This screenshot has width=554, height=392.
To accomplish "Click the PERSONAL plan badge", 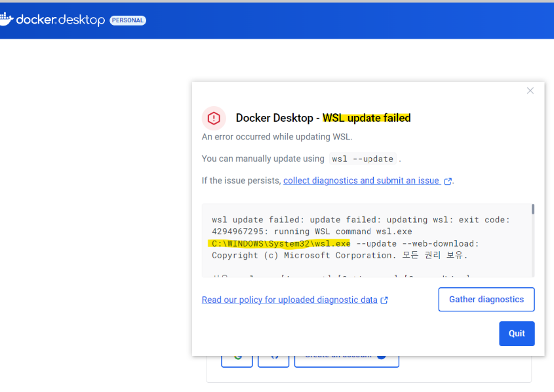I will (128, 20).
